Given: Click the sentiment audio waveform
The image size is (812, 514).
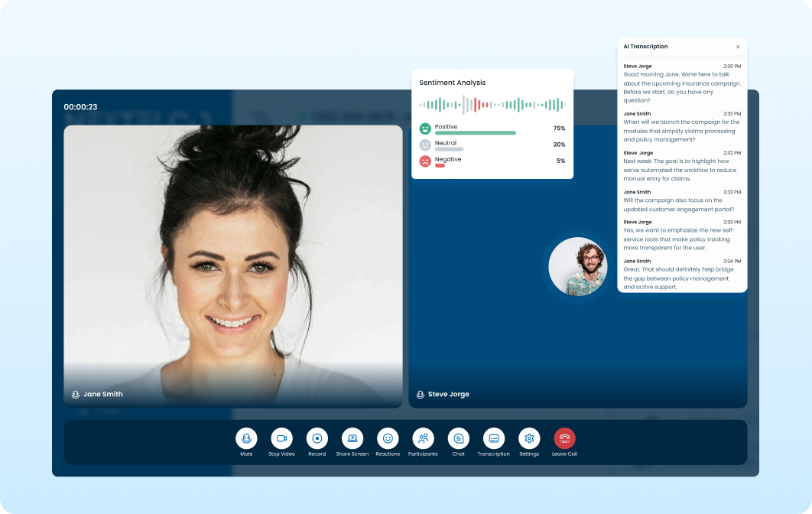Looking at the screenshot, I should coord(492,105).
